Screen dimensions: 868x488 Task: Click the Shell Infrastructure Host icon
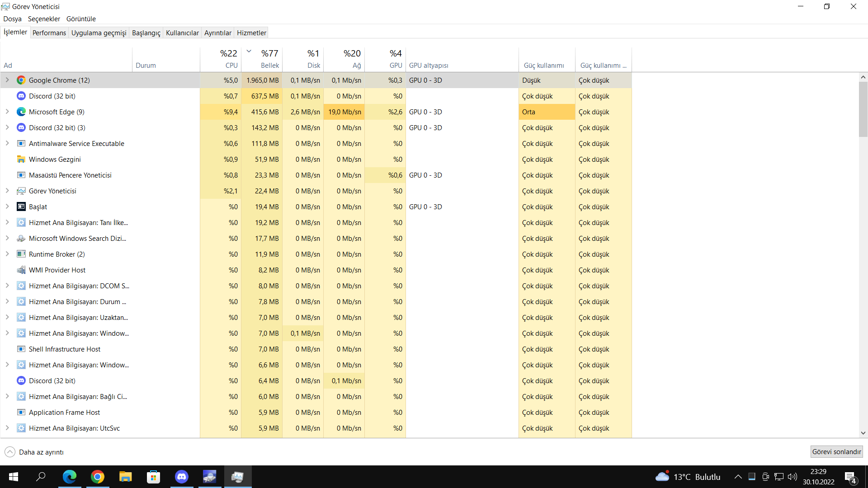(21, 349)
